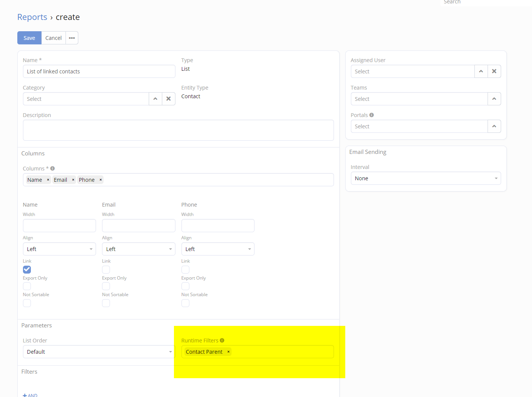Open the Interval dropdown
This screenshot has width=532, height=397.
coord(425,178)
